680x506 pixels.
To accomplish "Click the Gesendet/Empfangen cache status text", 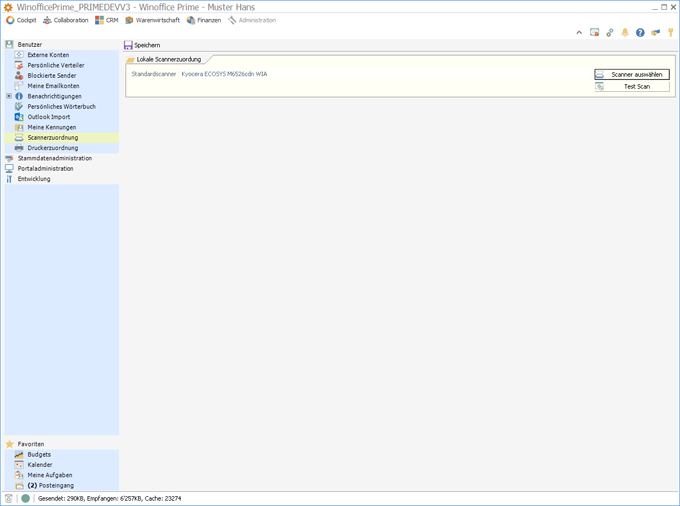I will [x=109, y=499].
